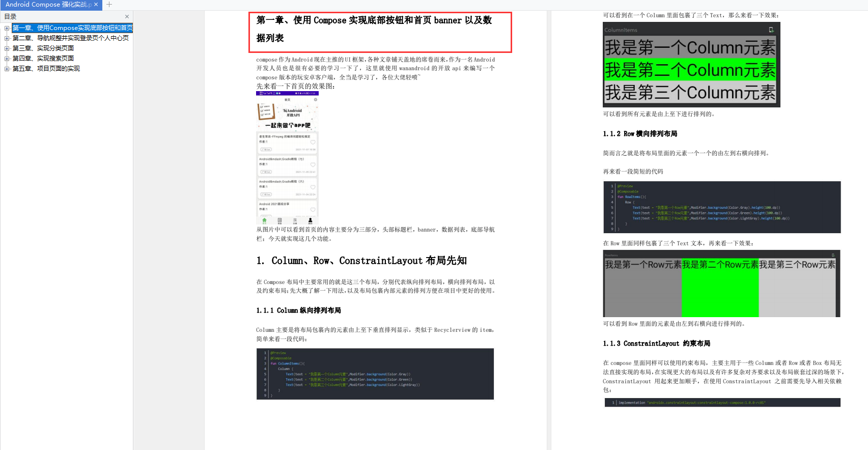Screen dimensions: 868x450
Task: Click the RowItems preview image
Action: click(722, 284)
